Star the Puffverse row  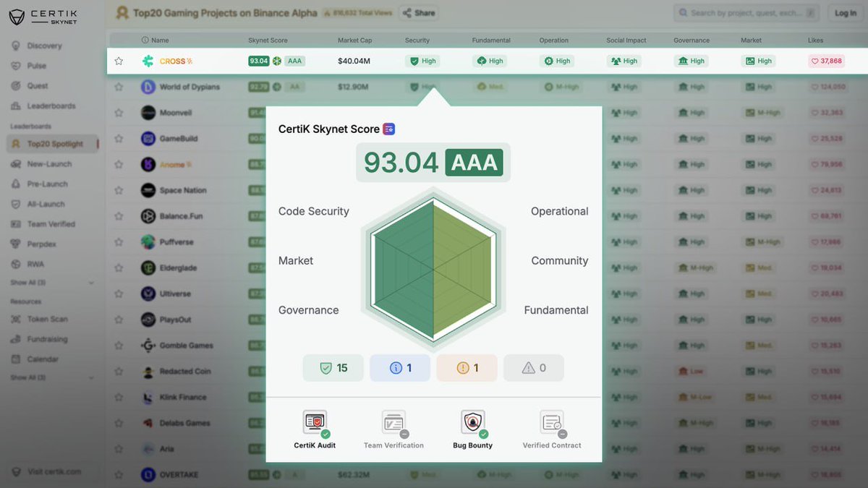(x=119, y=242)
